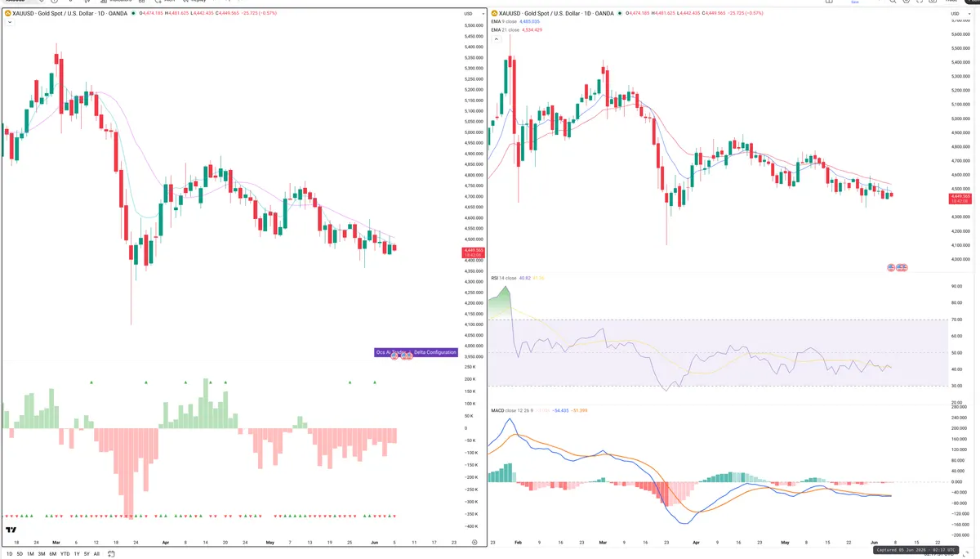Click the Apr label on left time axis
The height and width of the screenshot is (559, 980).
pos(166,542)
